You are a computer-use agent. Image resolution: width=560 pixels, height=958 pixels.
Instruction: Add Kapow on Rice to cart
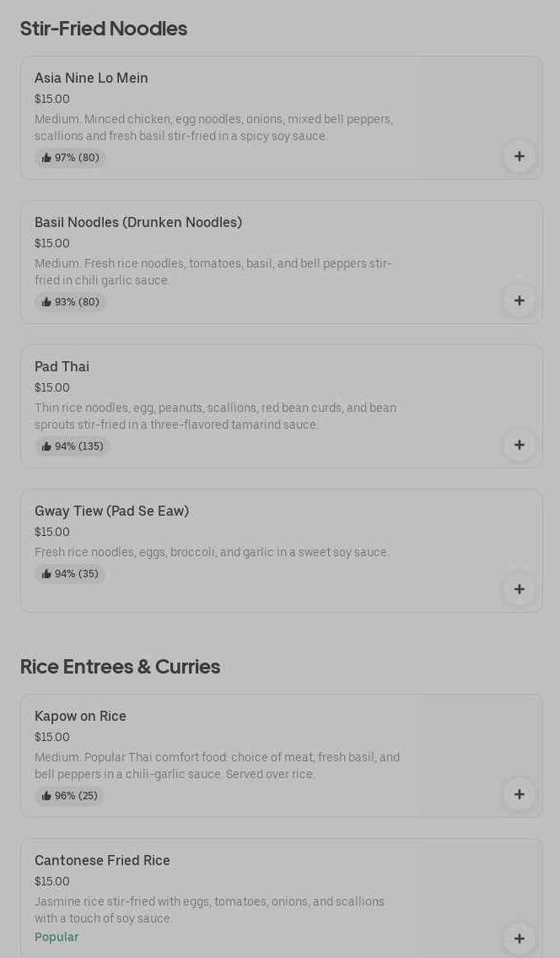point(519,794)
